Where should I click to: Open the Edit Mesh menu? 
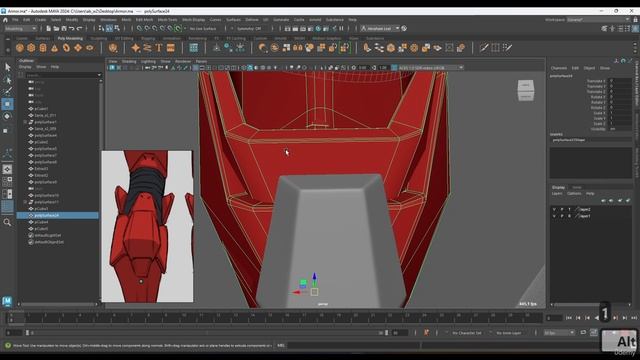coord(144,20)
